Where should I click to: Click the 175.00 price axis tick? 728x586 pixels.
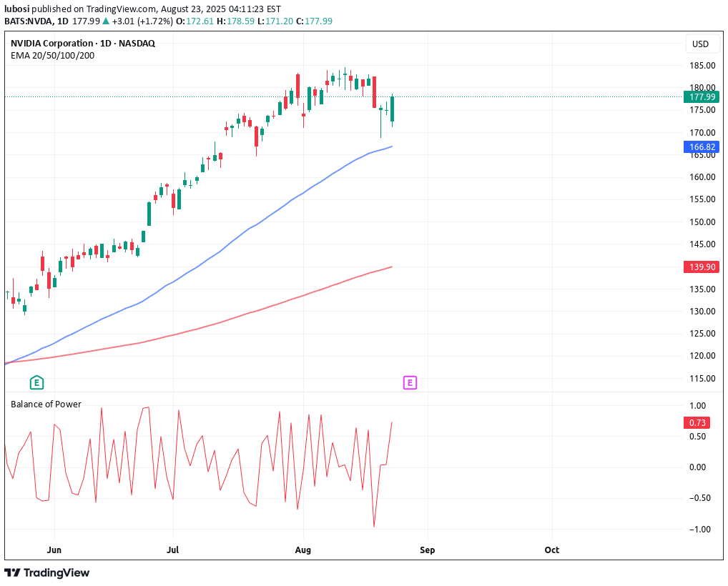[702, 110]
